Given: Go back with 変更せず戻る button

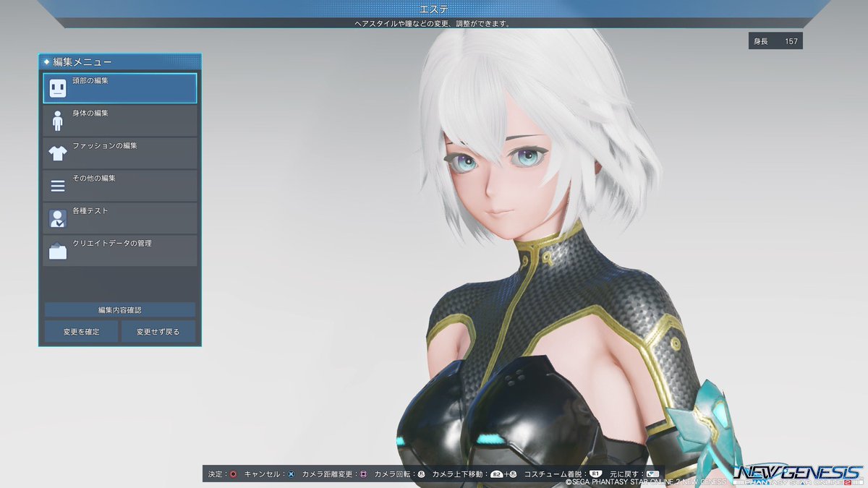Looking at the screenshot, I should [x=158, y=332].
